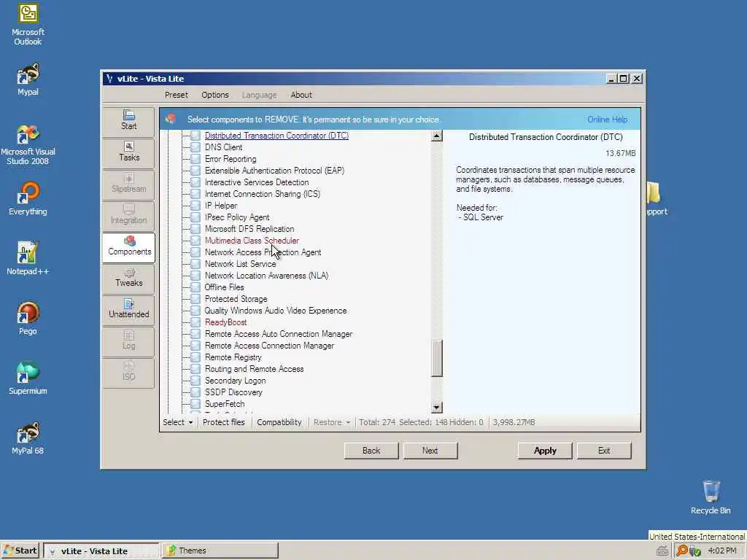Tick the Offline Files checkbox
The height and width of the screenshot is (560, 747).
tap(196, 287)
